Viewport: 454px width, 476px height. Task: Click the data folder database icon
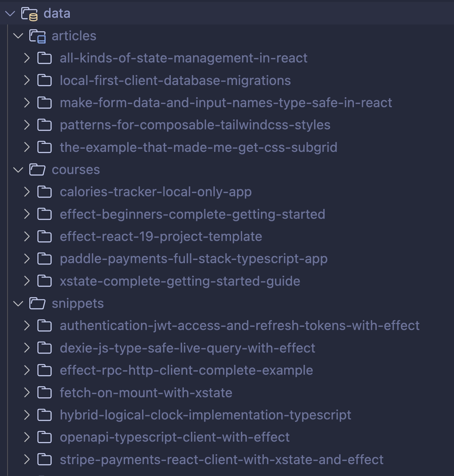pyautogui.click(x=30, y=14)
